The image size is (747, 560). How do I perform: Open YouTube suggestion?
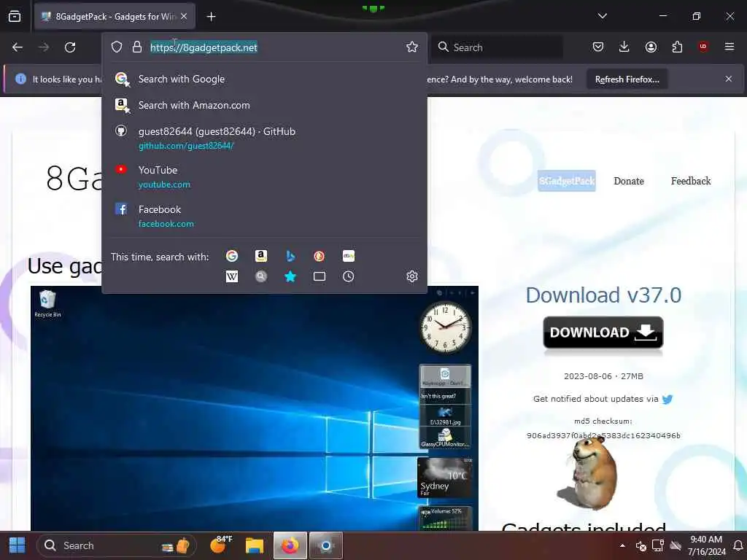pyautogui.click(x=264, y=176)
